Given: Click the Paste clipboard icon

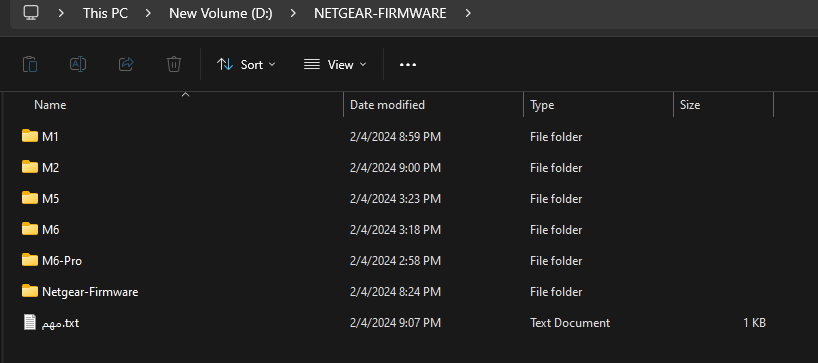Looking at the screenshot, I should point(30,64).
